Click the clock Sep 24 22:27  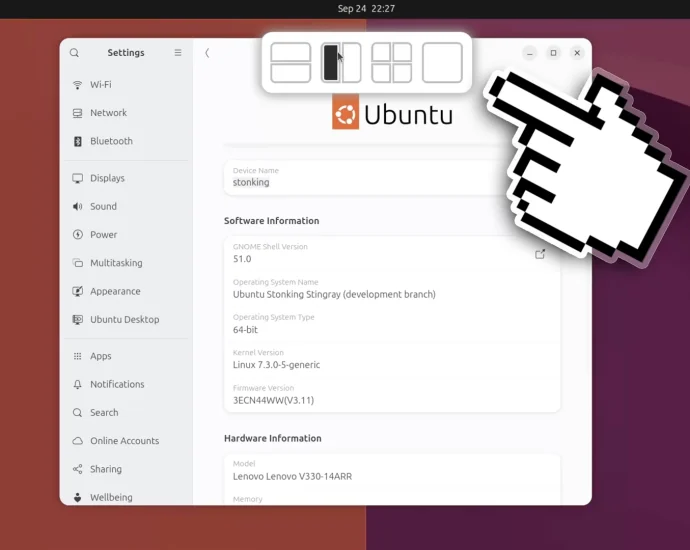coord(366,9)
